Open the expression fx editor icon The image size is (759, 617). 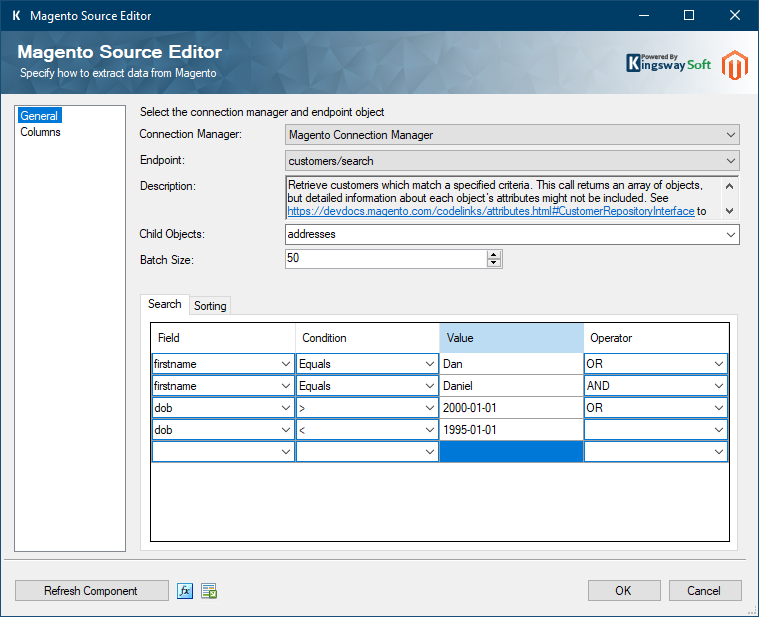coord(184,591)
